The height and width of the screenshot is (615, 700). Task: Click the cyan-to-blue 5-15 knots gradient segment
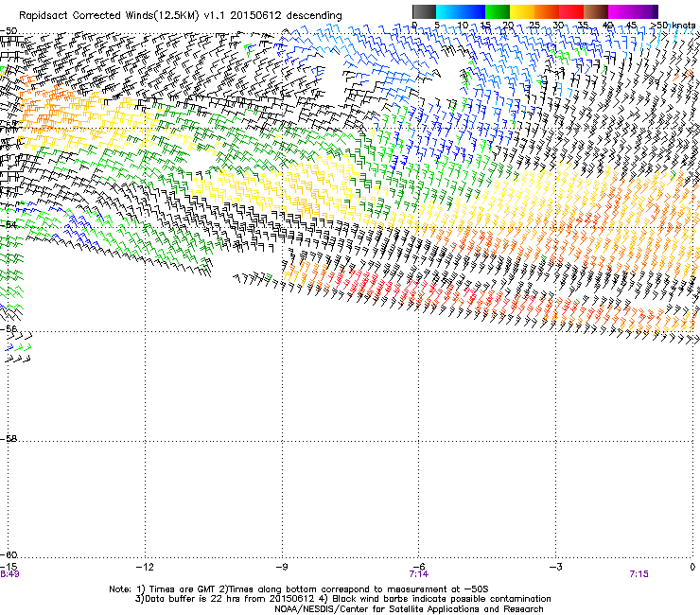pos(461,11)
